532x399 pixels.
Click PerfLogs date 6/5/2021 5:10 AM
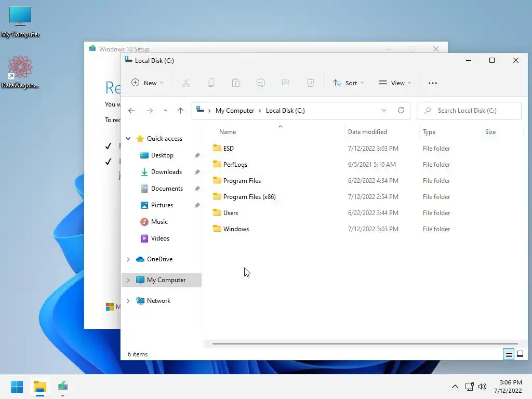(x=372, y=165)
